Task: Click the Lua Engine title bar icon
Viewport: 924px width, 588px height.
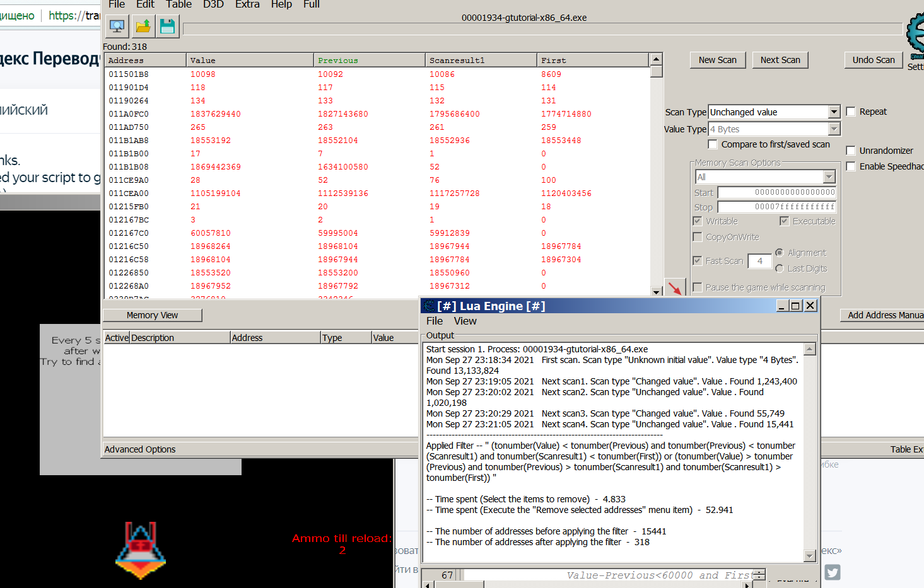Action: 430,306
